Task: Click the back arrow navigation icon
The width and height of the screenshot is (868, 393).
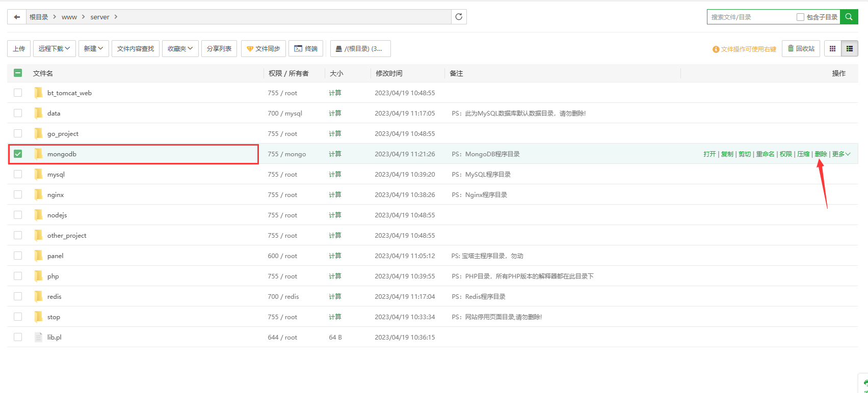Action: (x=17, y=17)
